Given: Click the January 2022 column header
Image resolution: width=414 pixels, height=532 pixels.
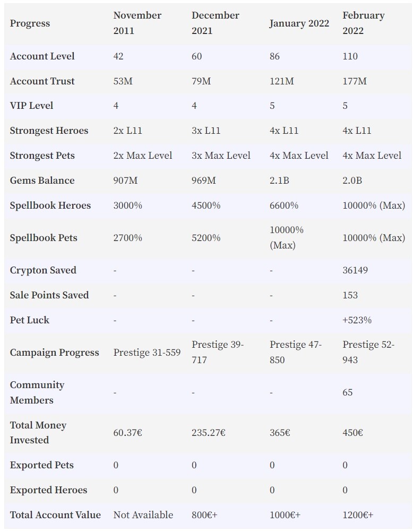Looking at the screenshot, I should [x=299, y=23].
